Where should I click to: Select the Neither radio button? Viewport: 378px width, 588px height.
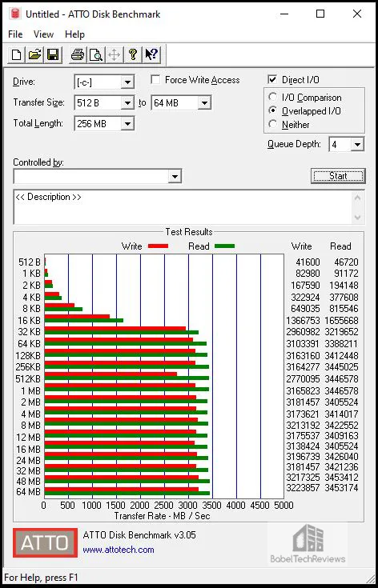[273, 124]
